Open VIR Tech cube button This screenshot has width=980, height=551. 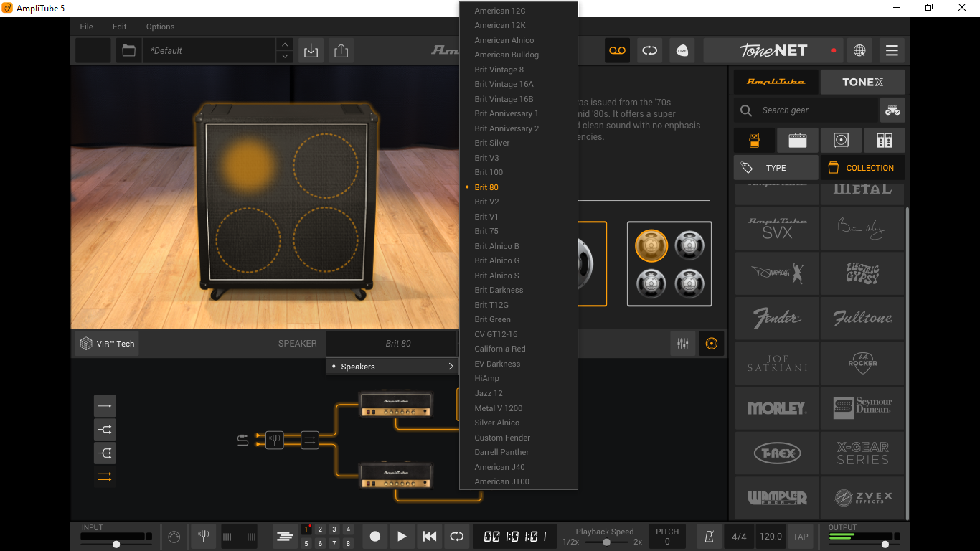coord(107,344)
